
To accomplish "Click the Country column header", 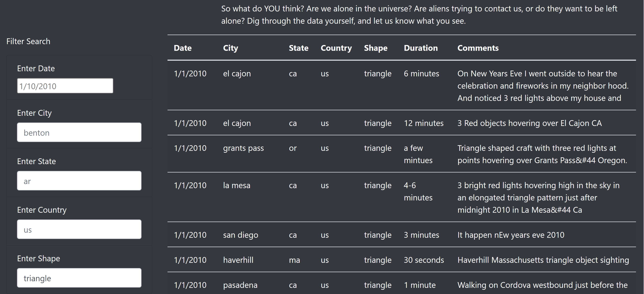I will (336, 48).
